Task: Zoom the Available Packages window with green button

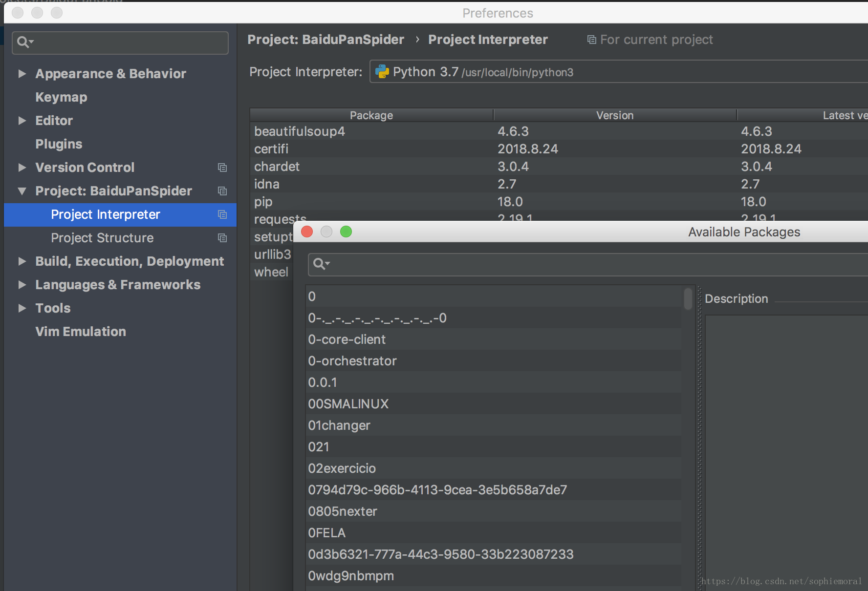Action: (x=346, y=232)
